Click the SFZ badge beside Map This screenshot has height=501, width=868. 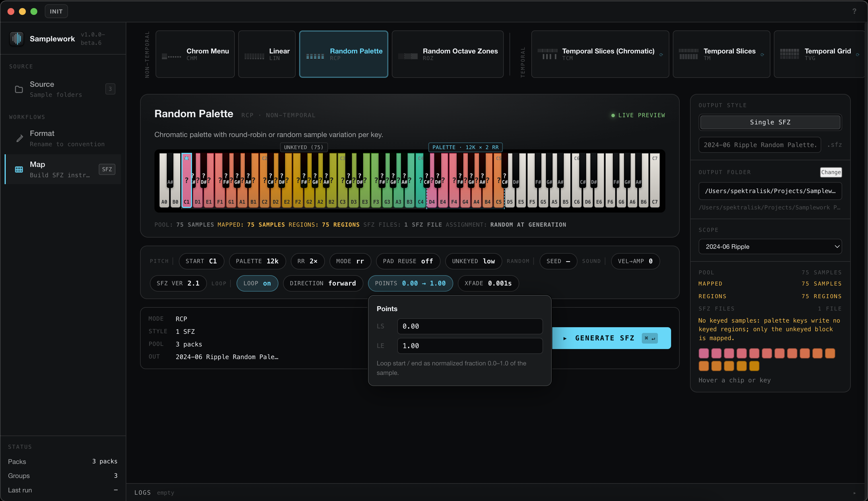107,169
